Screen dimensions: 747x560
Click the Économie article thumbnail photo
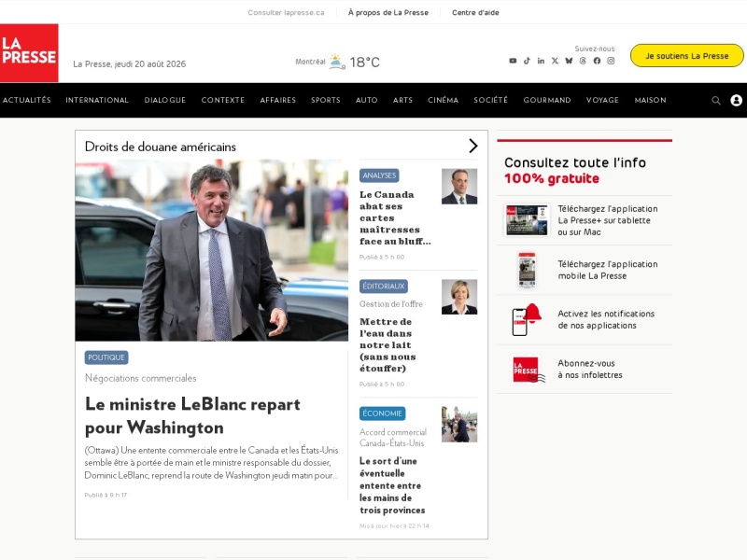459,425
